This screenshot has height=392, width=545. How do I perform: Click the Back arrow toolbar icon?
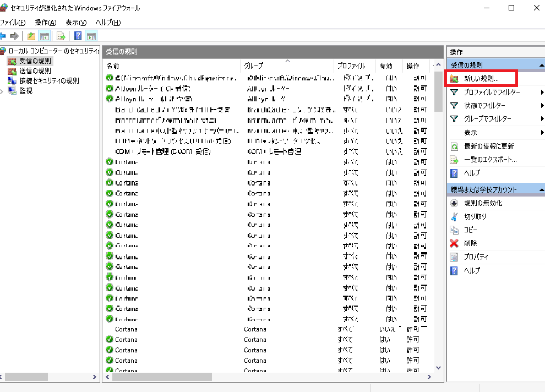click(3, 36)
